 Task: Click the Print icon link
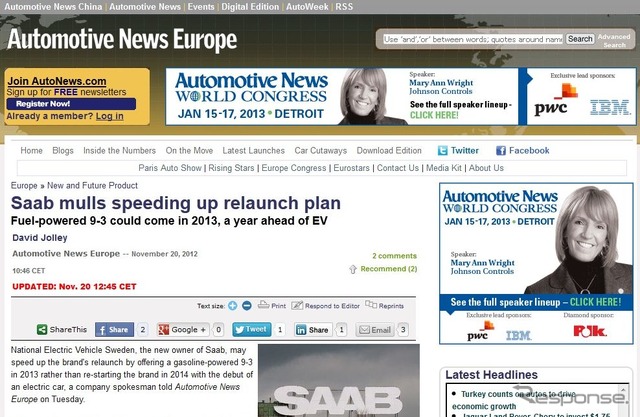click(272, 305)
